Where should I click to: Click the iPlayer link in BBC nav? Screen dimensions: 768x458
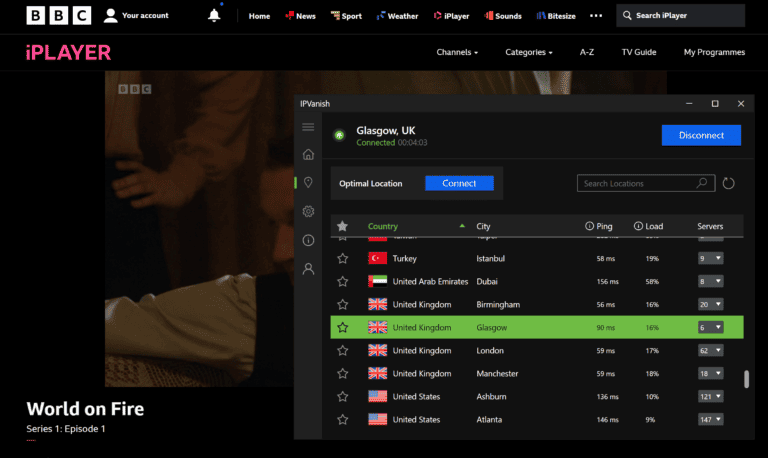click(x=451, y=16)
